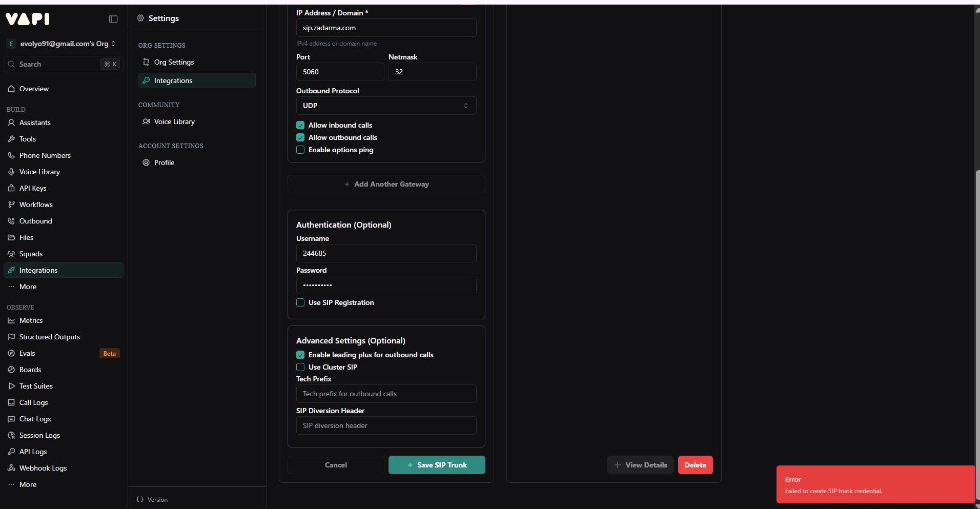The width and height of the screenshot is (980, 509).
Task: Click the Files folder icon
Action: click(11, 237)
